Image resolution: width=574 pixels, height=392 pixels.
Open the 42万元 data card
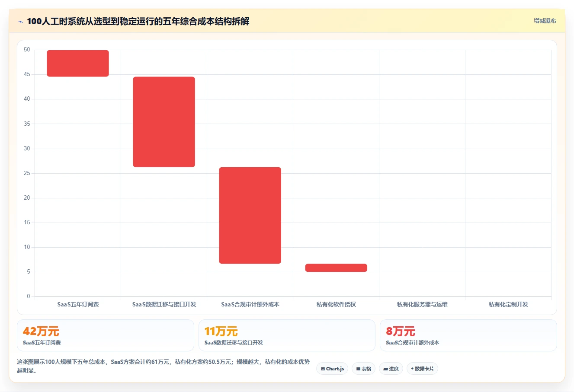tap(106, 335)
